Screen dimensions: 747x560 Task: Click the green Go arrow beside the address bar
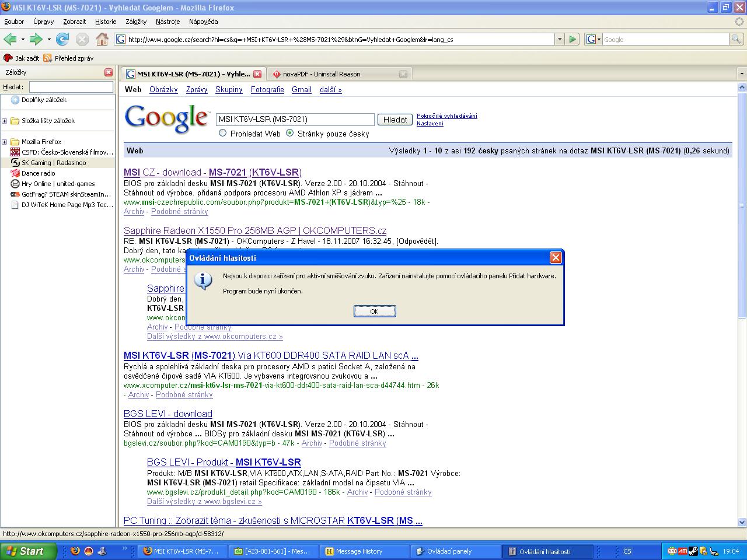(x=573, y=39)
